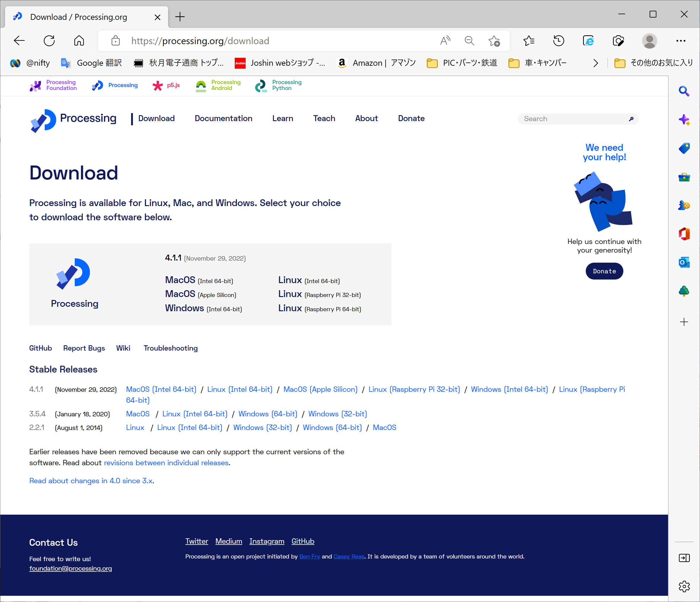The width and height of the screenshot is (700, 602).
Task: Open the browser home page icon
Action: tap(79, 41)
